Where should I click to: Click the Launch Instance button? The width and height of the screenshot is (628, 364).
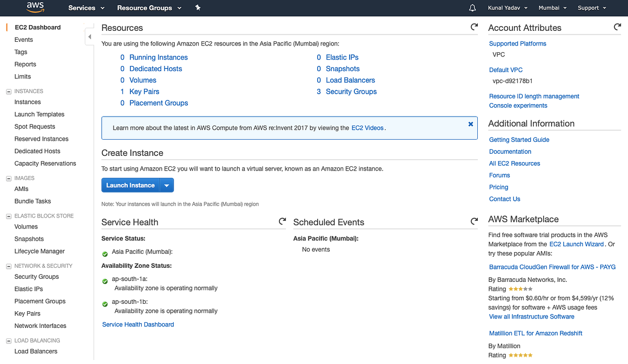coord(130,185)
